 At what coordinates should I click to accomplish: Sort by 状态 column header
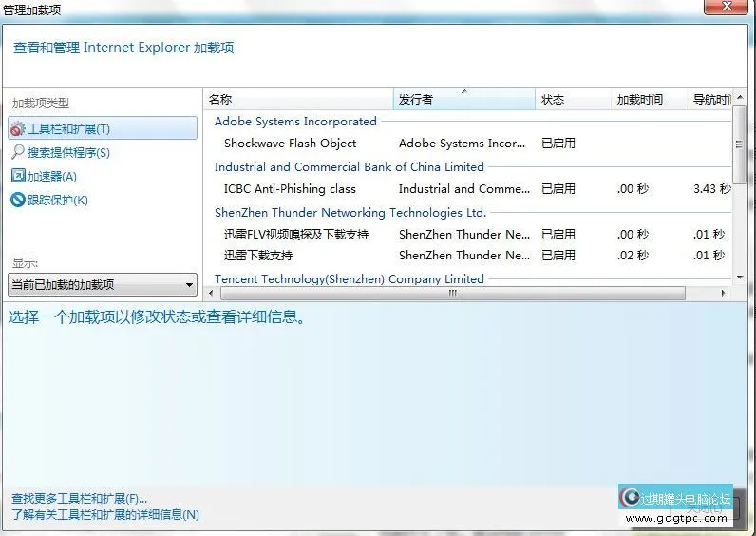573,100
